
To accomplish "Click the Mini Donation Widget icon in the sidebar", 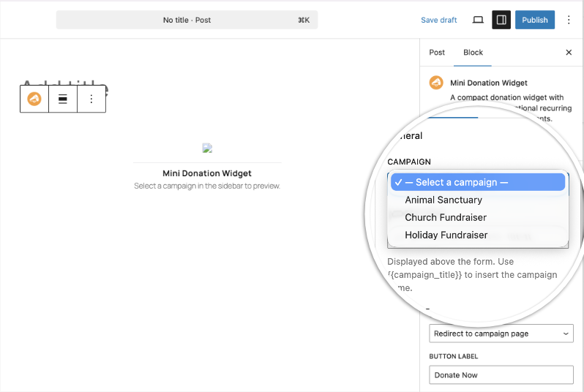I will (436, 83).
